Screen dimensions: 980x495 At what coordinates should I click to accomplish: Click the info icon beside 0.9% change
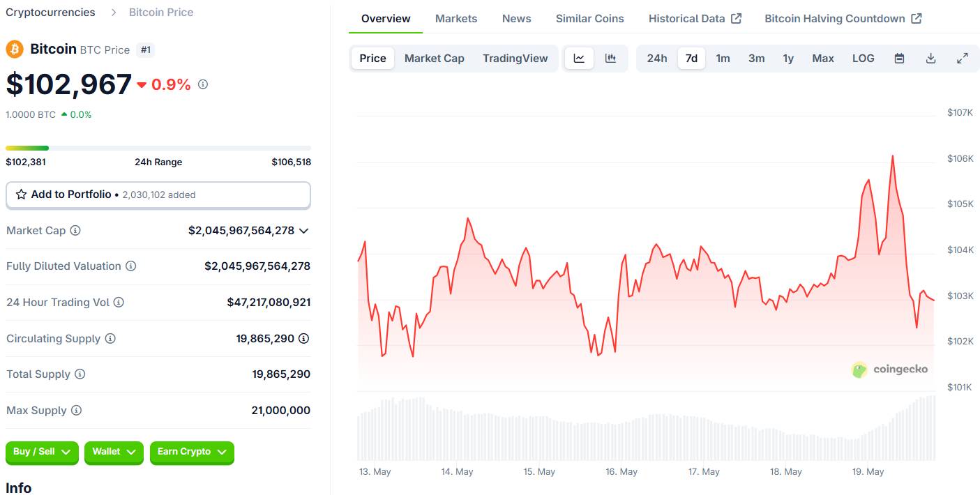tap(203, 84)
